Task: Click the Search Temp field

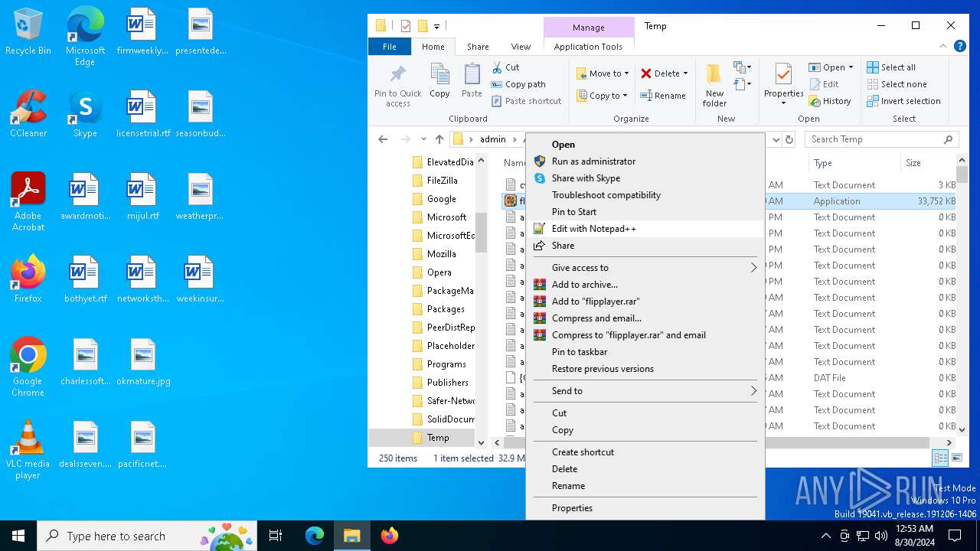Action: point(880,139)
